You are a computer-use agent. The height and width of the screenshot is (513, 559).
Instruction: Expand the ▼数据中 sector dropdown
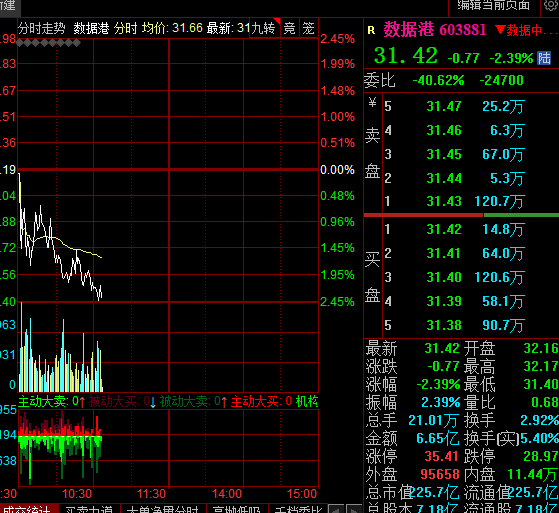pos(526,30)
